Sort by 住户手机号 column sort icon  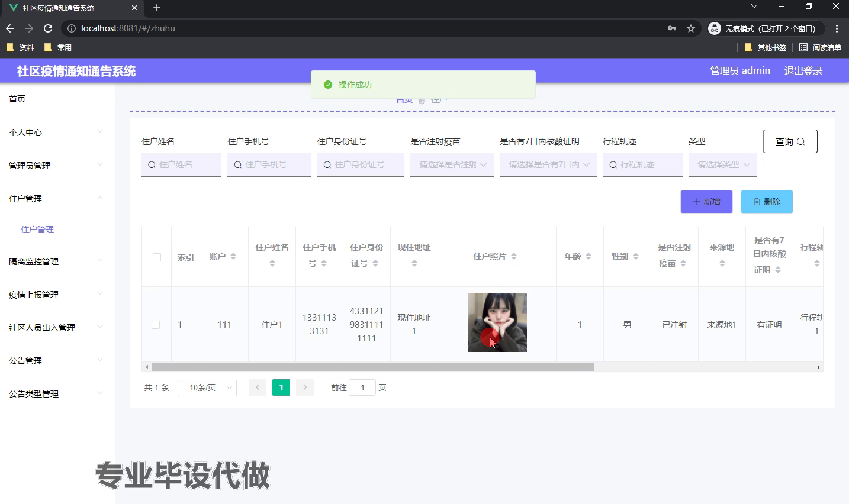[x=324, y=263]
